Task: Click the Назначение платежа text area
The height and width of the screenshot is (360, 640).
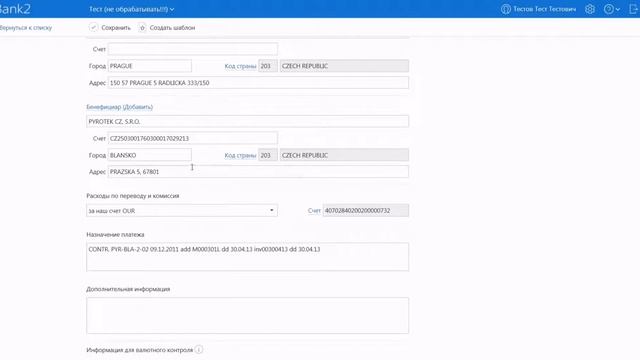Action: pos(247,257)
